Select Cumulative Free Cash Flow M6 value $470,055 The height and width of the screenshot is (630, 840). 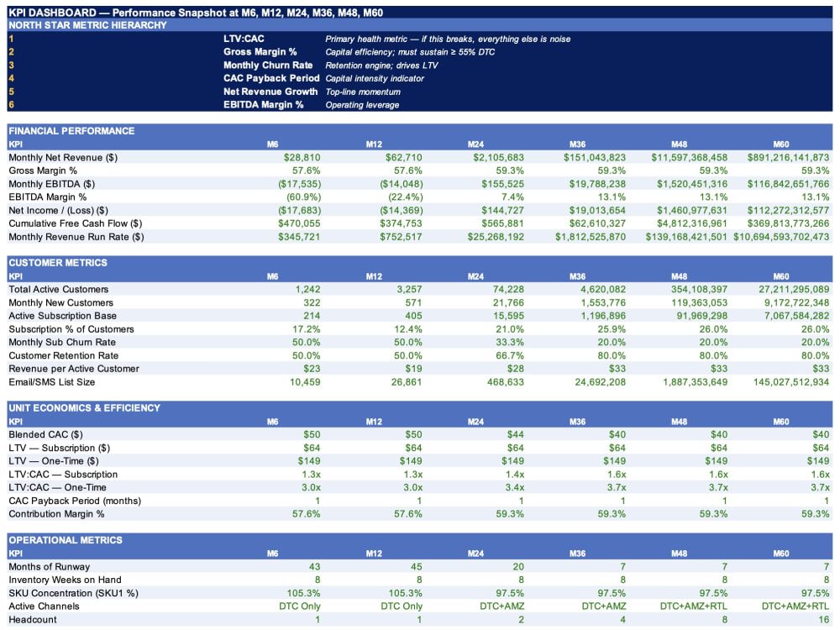[x=299, y=223]
